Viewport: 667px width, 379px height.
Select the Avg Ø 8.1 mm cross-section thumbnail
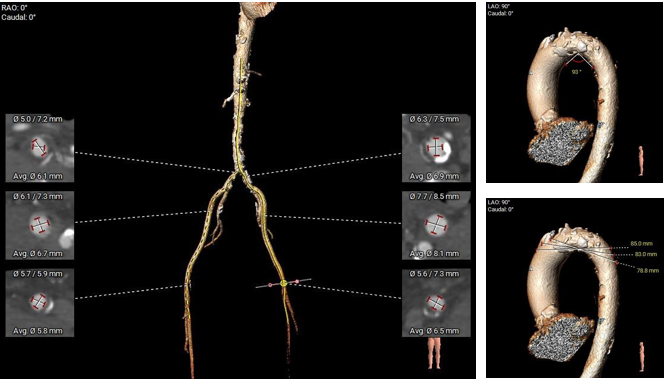(436, 225)
